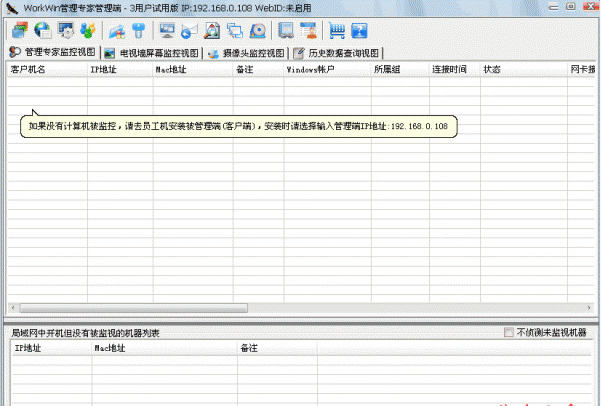This screenshot has width=601, height=406.
Task: Switch to 管理专家监控视图 tab
Action: coord(53,52)
